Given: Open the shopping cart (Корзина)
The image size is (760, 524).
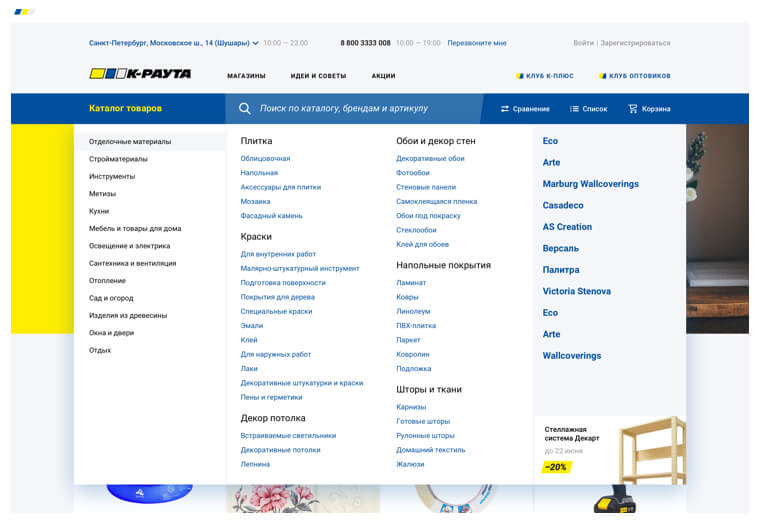Looking at the screenshot, I should (633, 109).
